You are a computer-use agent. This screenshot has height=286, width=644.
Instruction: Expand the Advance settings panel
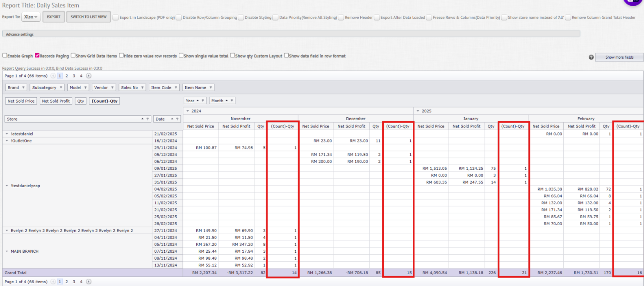tap(20, 34)
